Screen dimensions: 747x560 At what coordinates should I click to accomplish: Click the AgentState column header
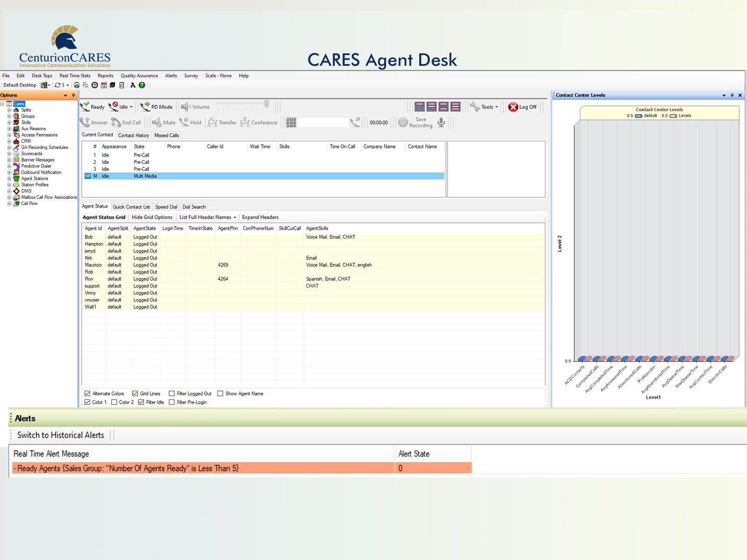click(145, 228)
